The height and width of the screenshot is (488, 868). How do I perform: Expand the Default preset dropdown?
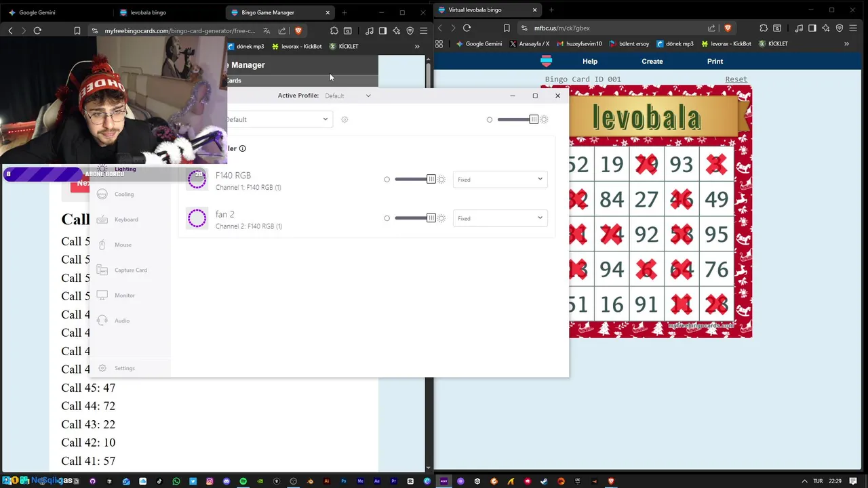pyautogui.click(x=278, y=119)
